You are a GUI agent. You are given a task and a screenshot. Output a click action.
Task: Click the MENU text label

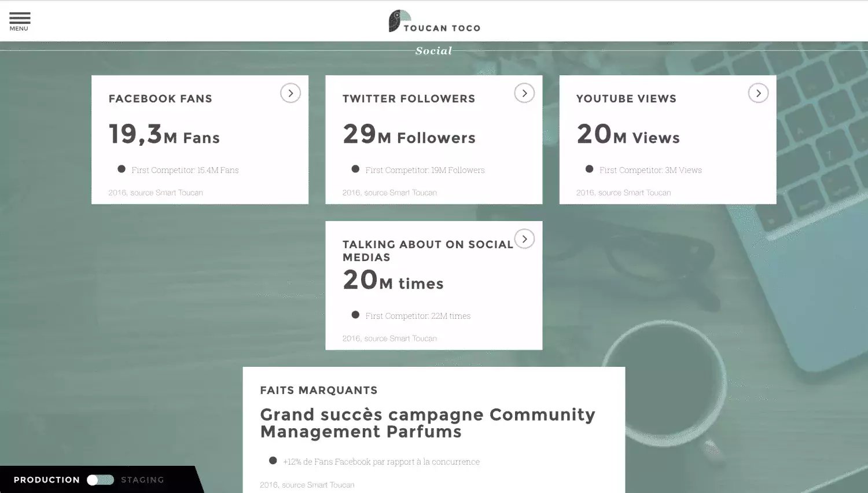[x=19, y=29]
